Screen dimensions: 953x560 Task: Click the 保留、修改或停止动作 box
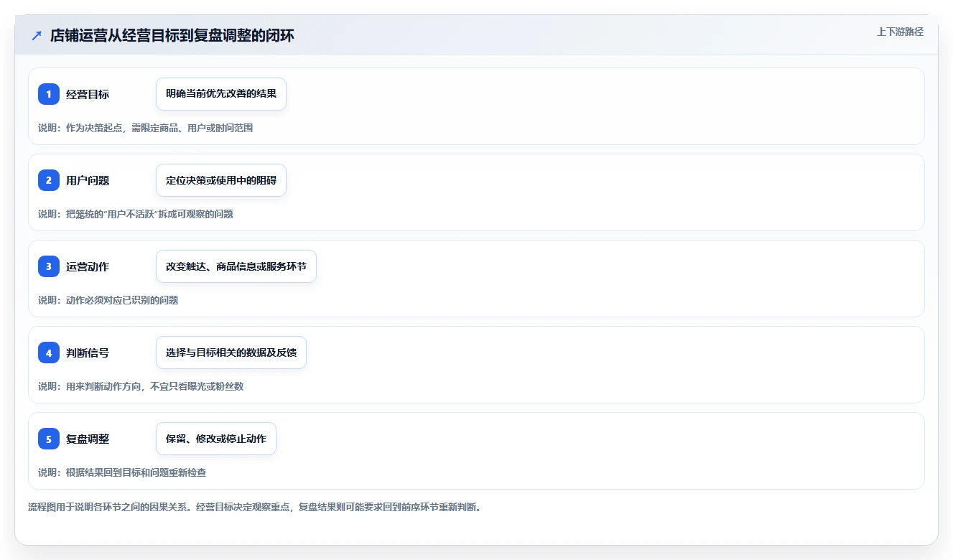(x=216, y=439)
